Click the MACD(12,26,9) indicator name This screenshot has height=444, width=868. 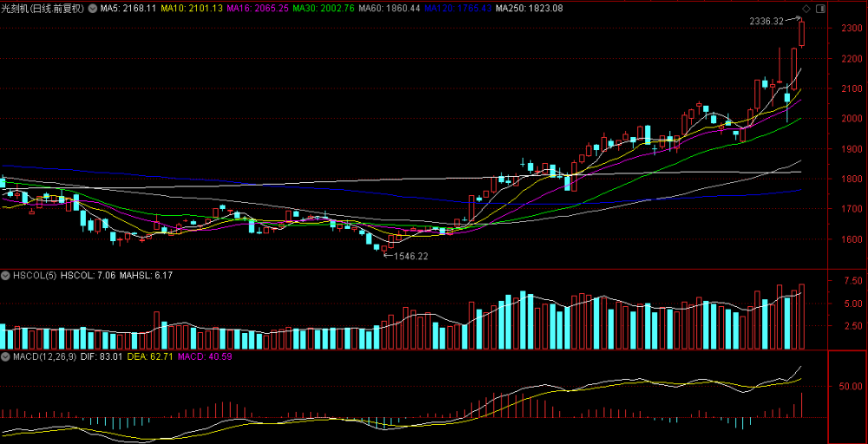(x=43, y=356)
